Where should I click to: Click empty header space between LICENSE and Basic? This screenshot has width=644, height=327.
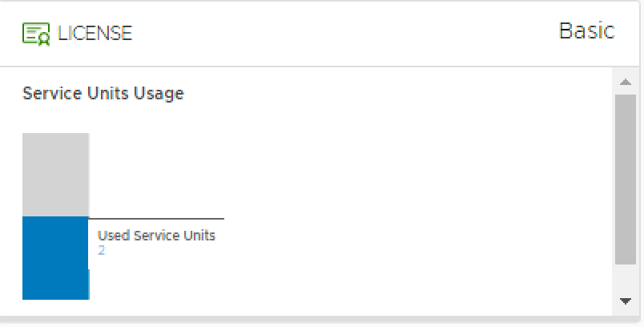(x=345, y=33)
